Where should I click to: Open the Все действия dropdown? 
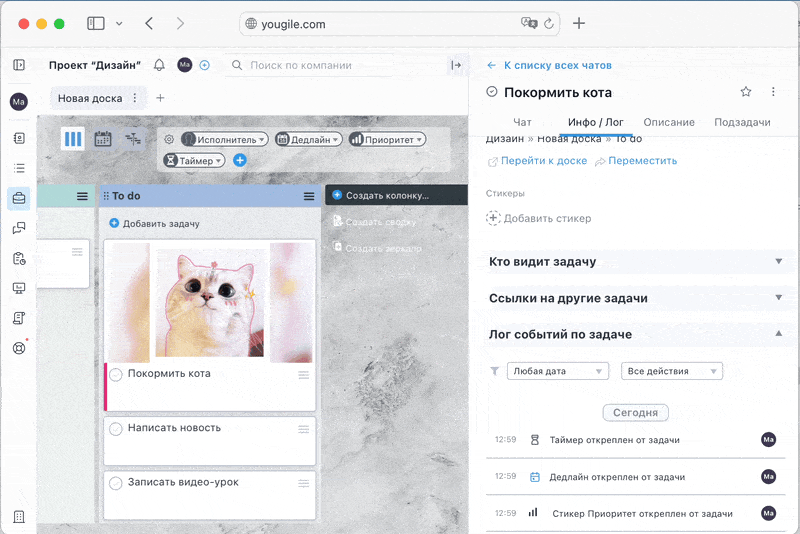pyautogui.click(x=671, y=371)
